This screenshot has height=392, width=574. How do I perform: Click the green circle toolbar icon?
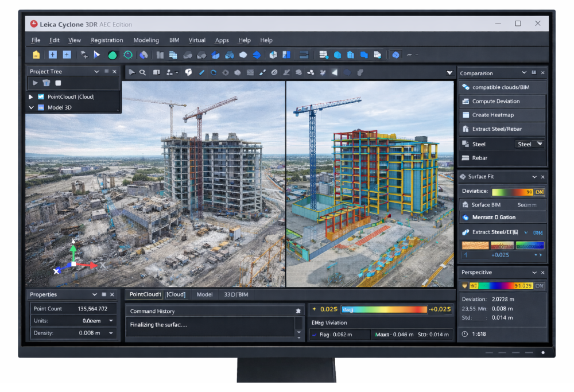[x=113, y=55]
